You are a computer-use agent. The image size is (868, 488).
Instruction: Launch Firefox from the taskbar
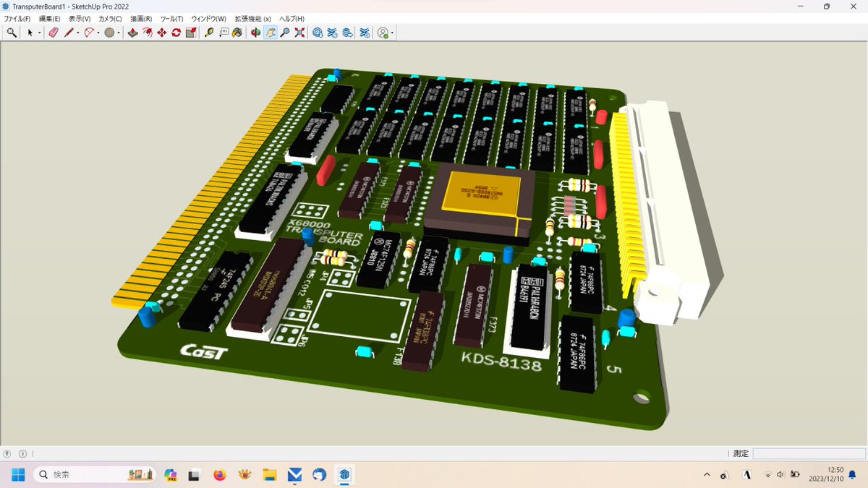pos(219,475)
